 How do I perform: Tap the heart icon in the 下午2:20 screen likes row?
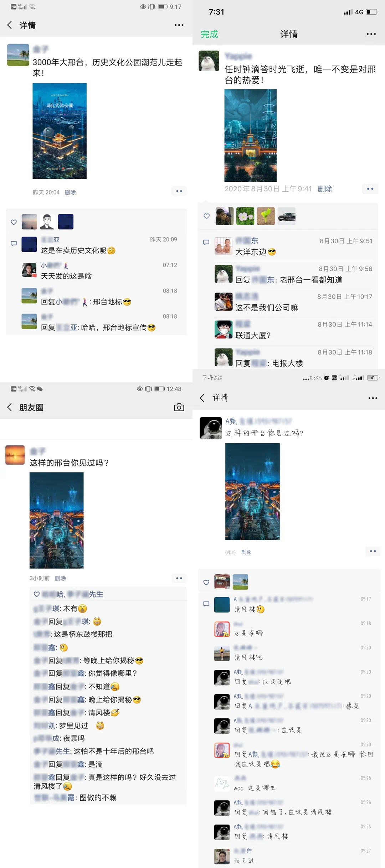click(x=206, y=582)
